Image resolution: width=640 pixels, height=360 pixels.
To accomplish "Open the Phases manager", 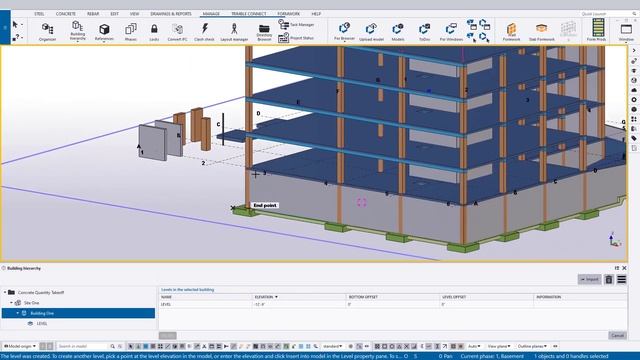I will point(131,32).
